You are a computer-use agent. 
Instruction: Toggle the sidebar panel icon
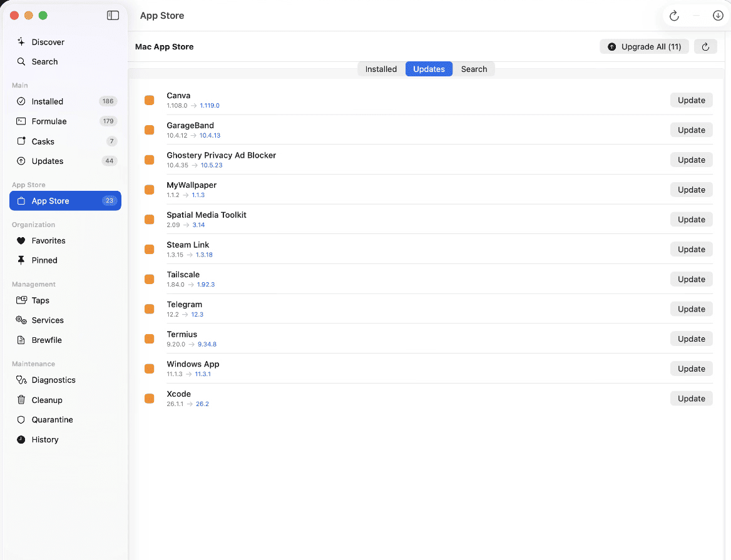tap(113, 16)
